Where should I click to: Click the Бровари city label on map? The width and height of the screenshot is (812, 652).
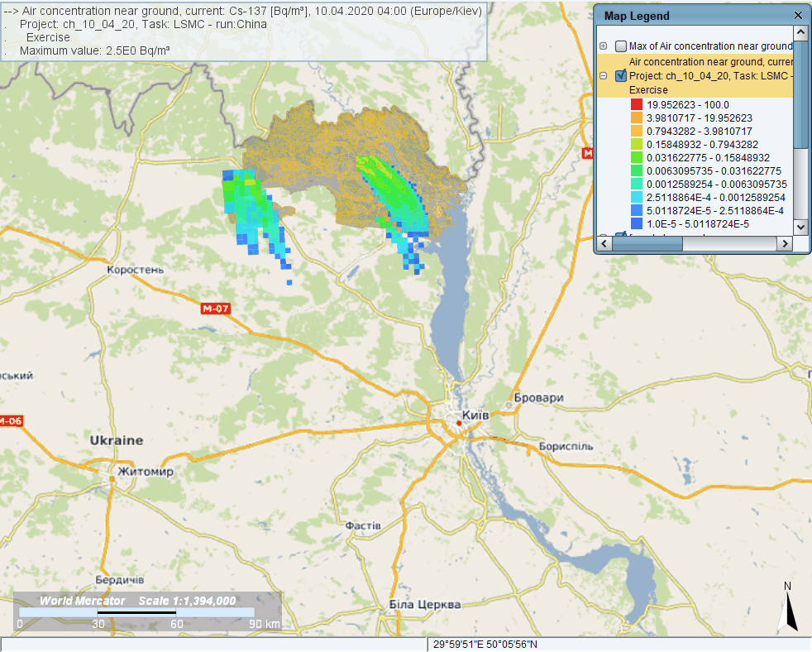tap(538, 398)
